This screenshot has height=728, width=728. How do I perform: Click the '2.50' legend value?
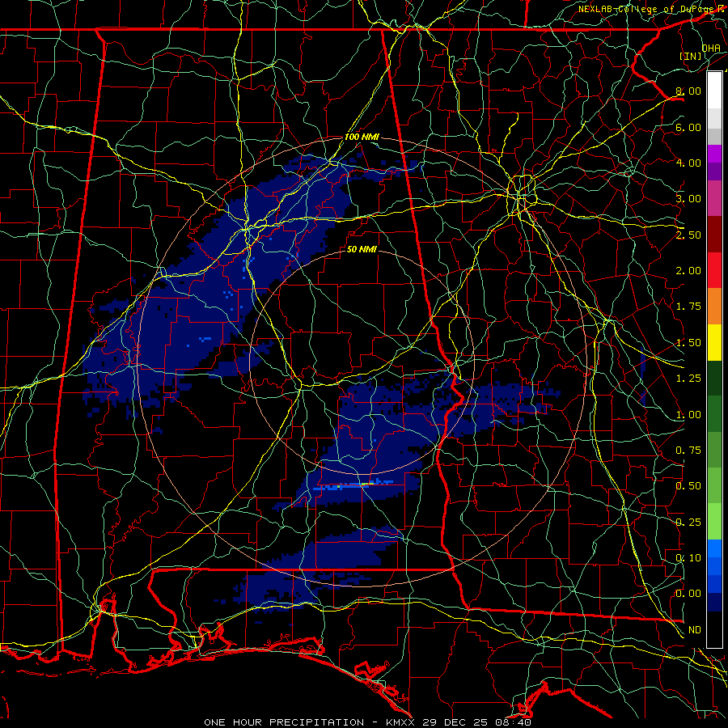click(x=688, y=235)
